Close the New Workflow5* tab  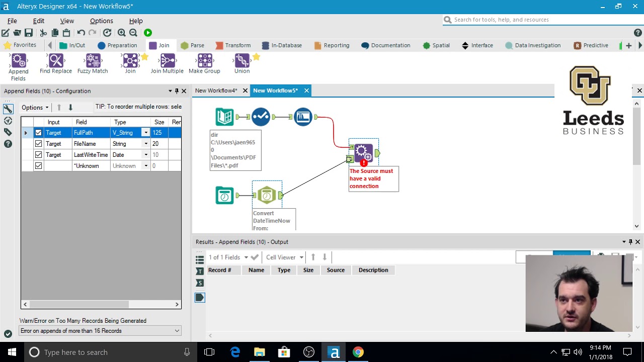[306, 90]
